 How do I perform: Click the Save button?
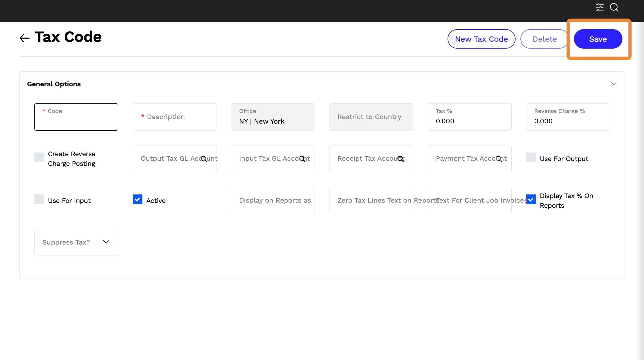pos(598,39)
